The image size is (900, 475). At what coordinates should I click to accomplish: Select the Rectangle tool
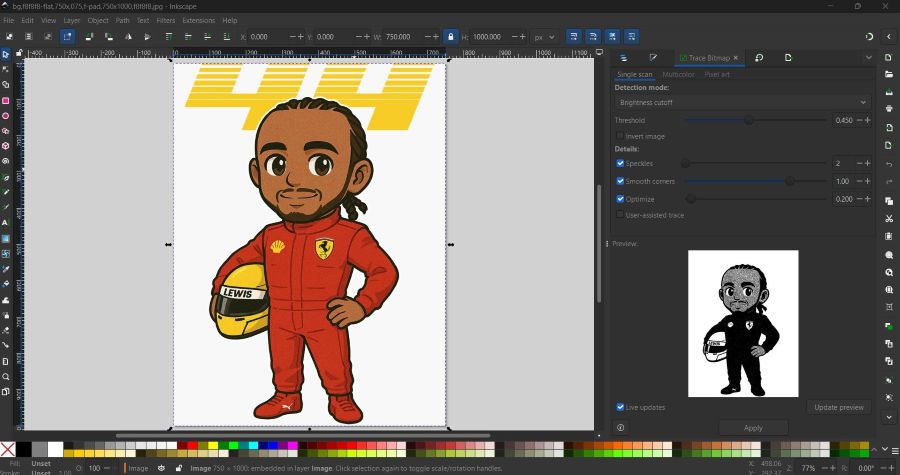point(6,100)
